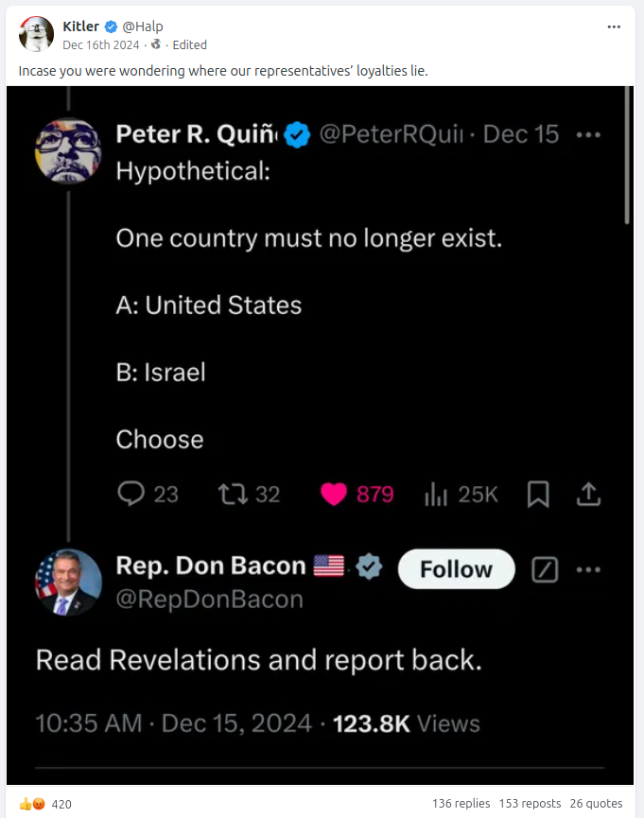Image resolution: width=644 pixels, height=818 pixels.
Task: Open the Kitler display name link
Action: pos(80,26)
